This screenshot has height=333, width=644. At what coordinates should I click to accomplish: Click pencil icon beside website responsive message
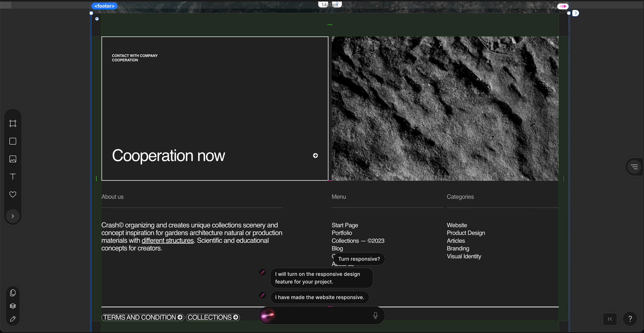click(x=263, y=295)
